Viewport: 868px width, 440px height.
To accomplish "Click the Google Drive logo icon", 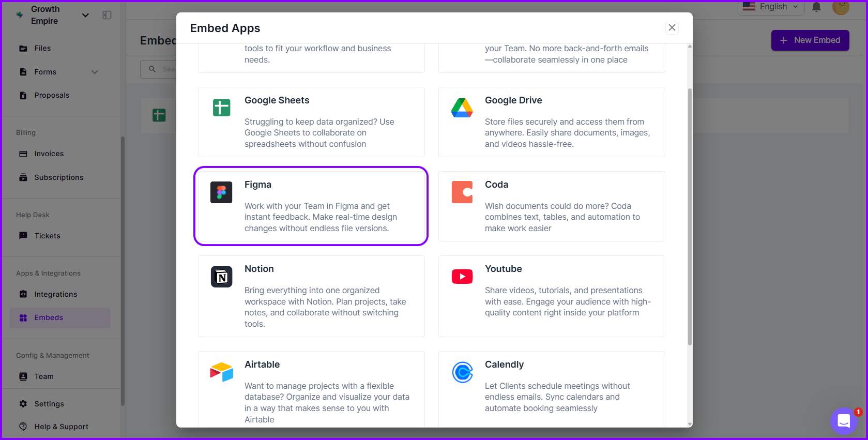I will point(462,108).
